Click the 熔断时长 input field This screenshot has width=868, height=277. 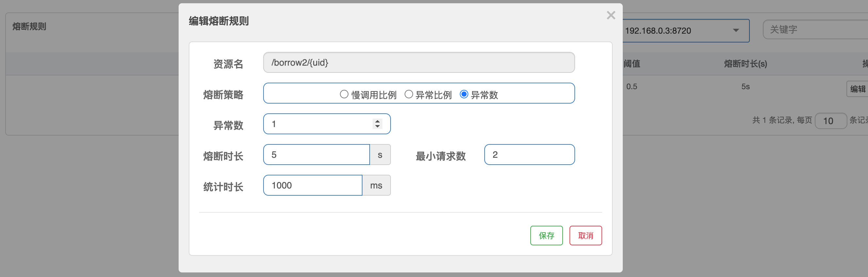tap(316, 155)
